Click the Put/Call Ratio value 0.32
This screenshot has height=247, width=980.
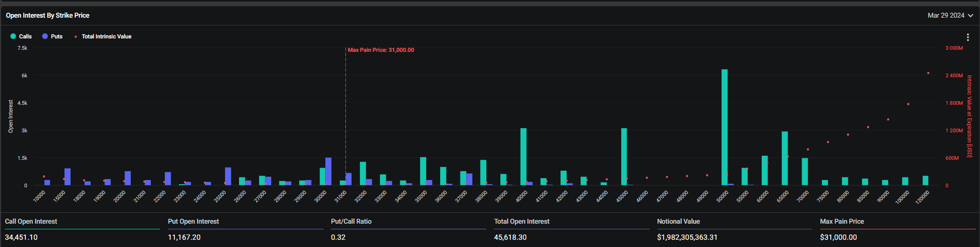(x=338, y=237)
